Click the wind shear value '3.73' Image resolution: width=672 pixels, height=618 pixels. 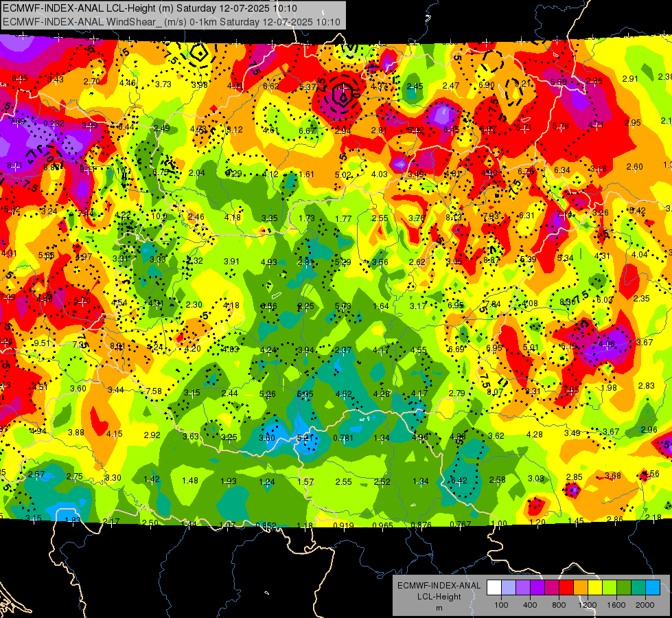click(163, 84)
